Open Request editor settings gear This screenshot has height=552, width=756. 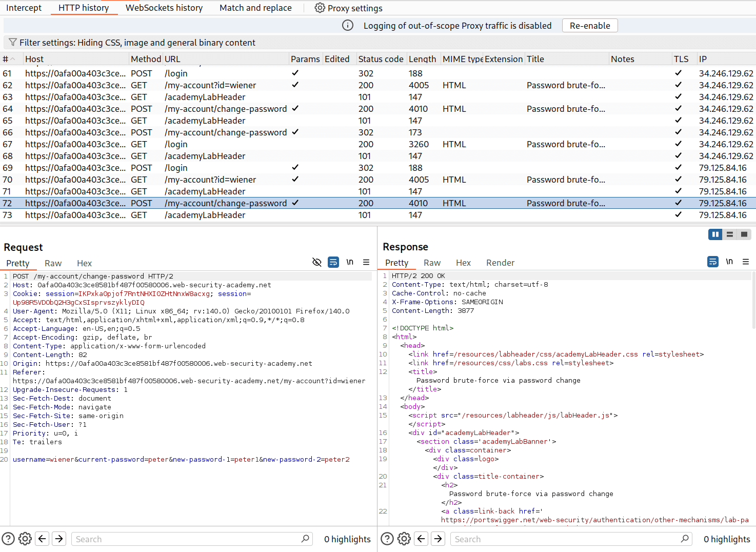click(x=25, y=539)
